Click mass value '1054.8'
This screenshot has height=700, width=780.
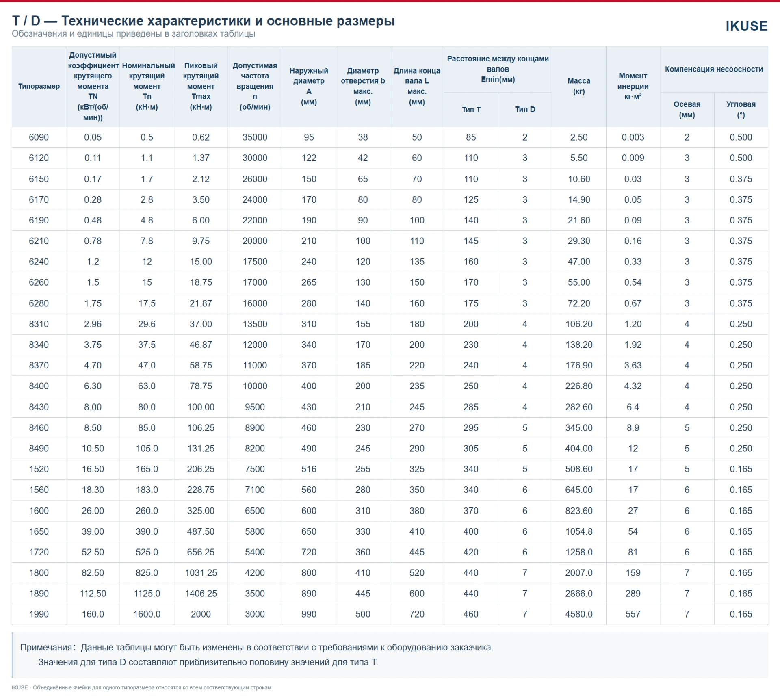[579, 531]
